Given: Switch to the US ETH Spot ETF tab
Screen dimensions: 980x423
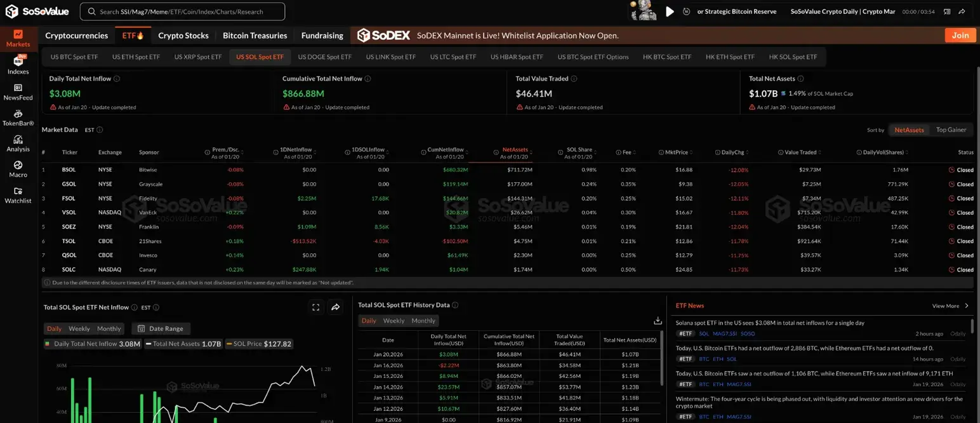Looking at the screenshot, I should [135, 57].
